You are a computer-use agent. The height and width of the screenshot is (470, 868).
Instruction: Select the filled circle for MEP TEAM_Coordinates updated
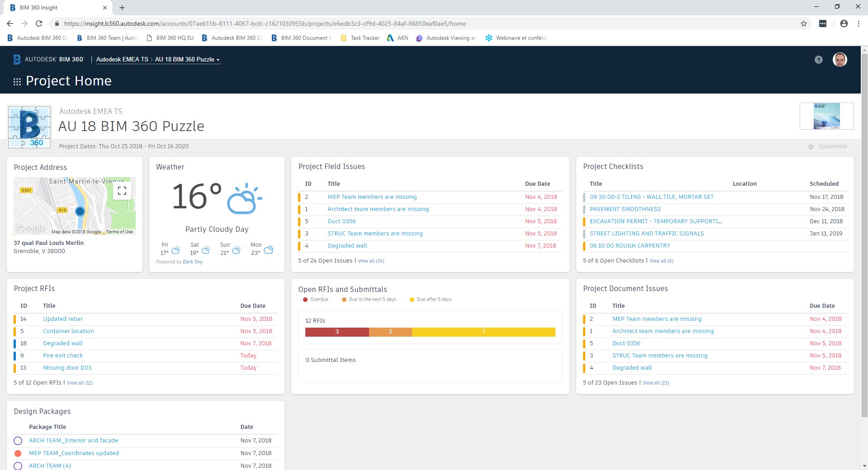(x=18, y=453)
